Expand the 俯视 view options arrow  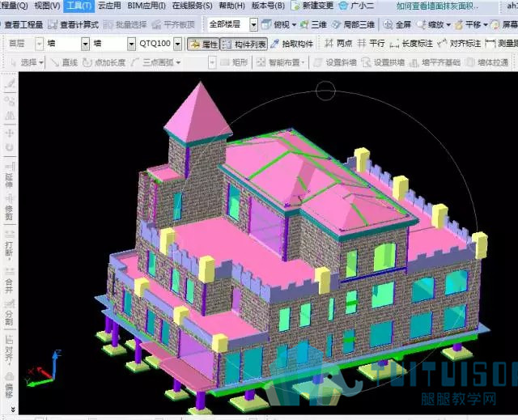294,25
